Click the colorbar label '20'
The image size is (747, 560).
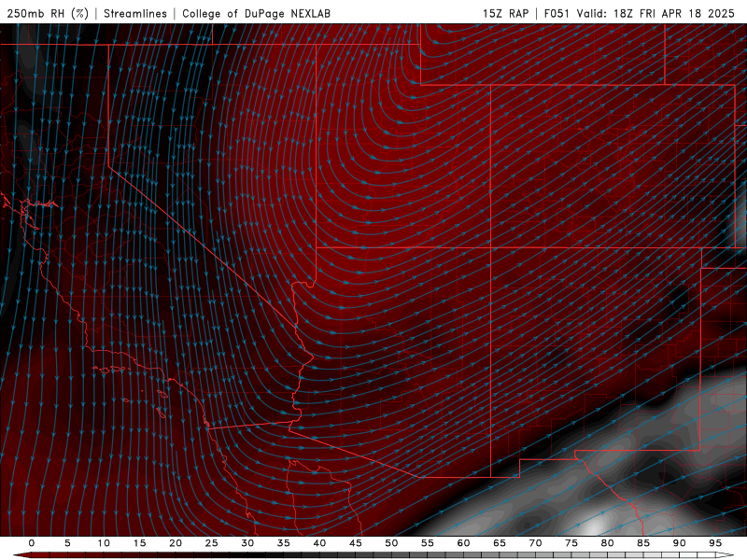[176, 543]
